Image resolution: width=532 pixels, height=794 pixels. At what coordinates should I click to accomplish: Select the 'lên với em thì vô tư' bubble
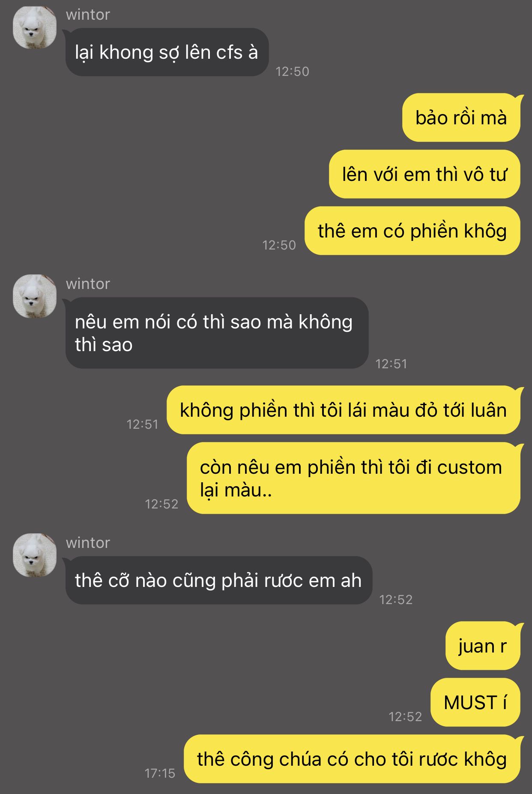424,174
